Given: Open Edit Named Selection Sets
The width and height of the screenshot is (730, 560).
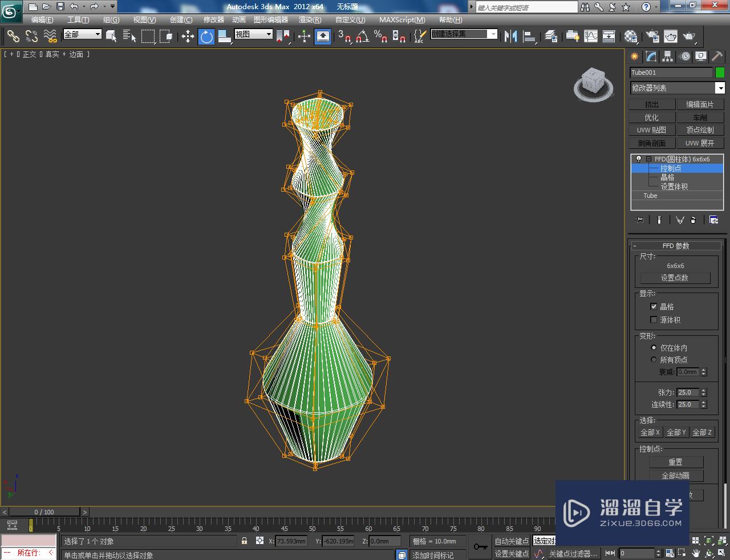Looking at the screenshot, I should (x=419, y=36).
